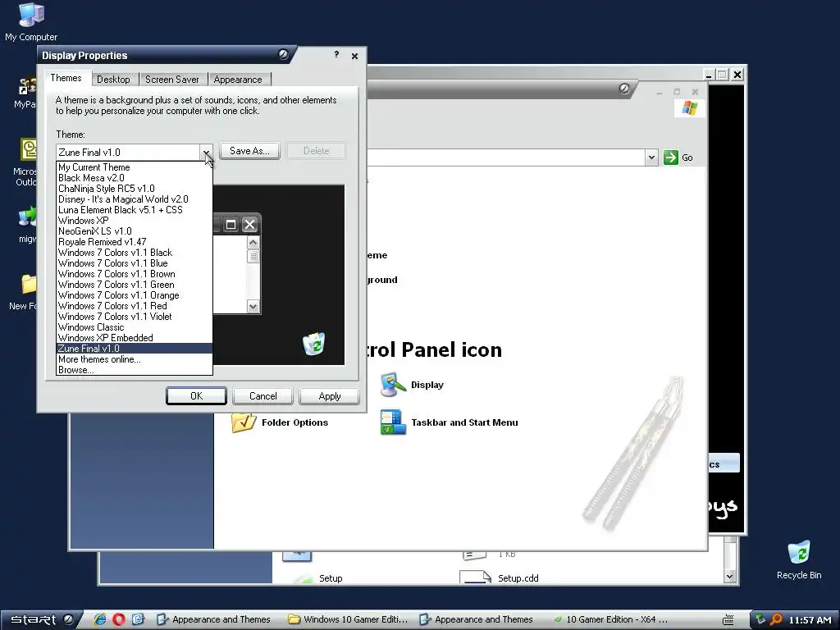Switch to second Appearance and Themes taskbar item
The width and height of the screenshot is (840, 630).
click(x=477, y=619)
